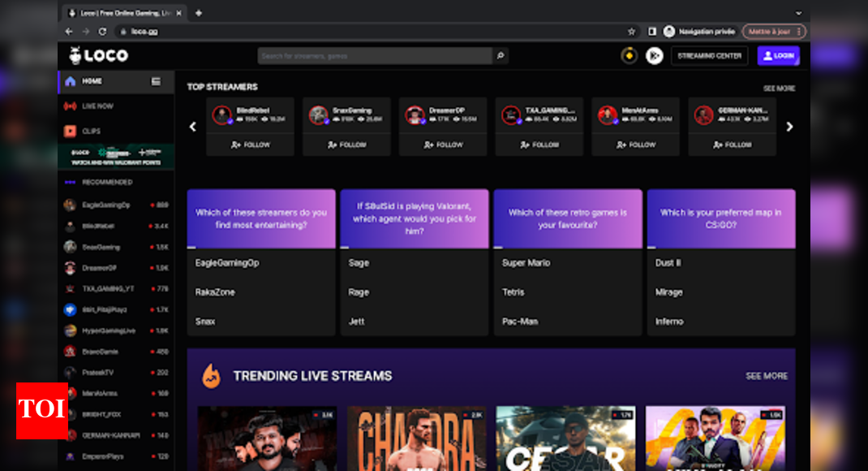Expand top streamers with the right arrow
Image resolution: width=868 pixels, height=471 pixels.
788,127
